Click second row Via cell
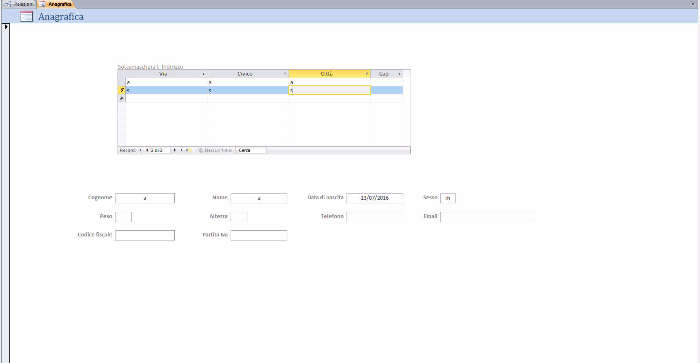 [167, 90]
